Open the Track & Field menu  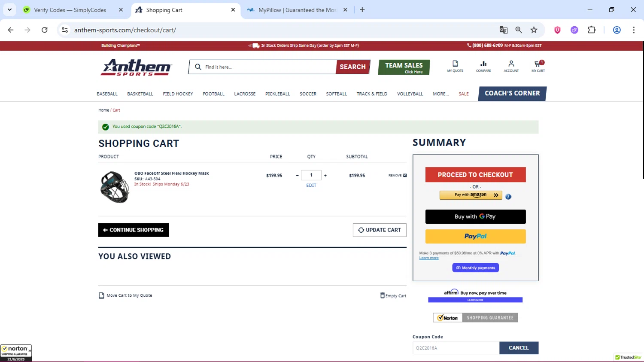pyautogui.click(x=372, y=94)
